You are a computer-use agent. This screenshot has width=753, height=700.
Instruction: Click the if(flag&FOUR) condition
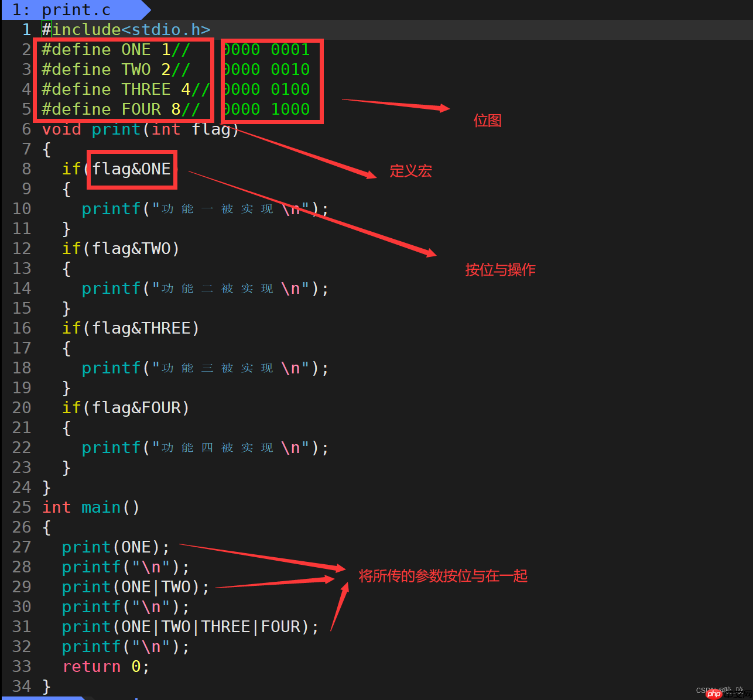point(125,408)
